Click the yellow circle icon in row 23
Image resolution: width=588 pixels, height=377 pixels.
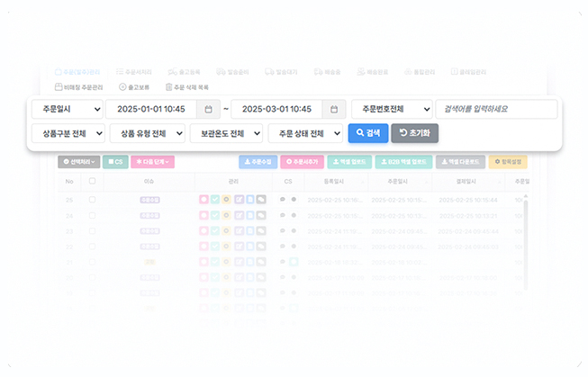(x=226, y=231)
